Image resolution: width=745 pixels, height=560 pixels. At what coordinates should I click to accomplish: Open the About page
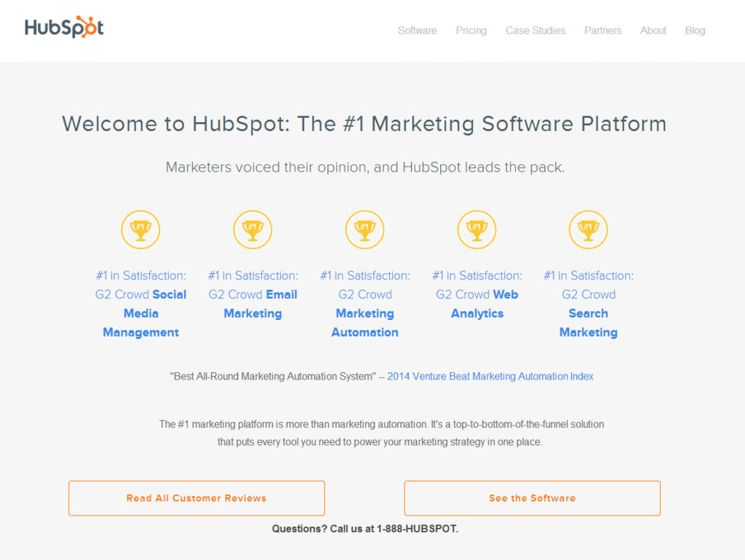tap(653, 31)
